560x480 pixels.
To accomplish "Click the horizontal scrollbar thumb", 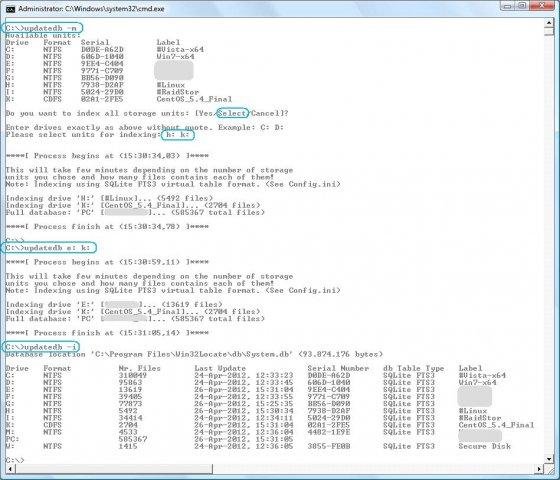I will coord(114,469).
